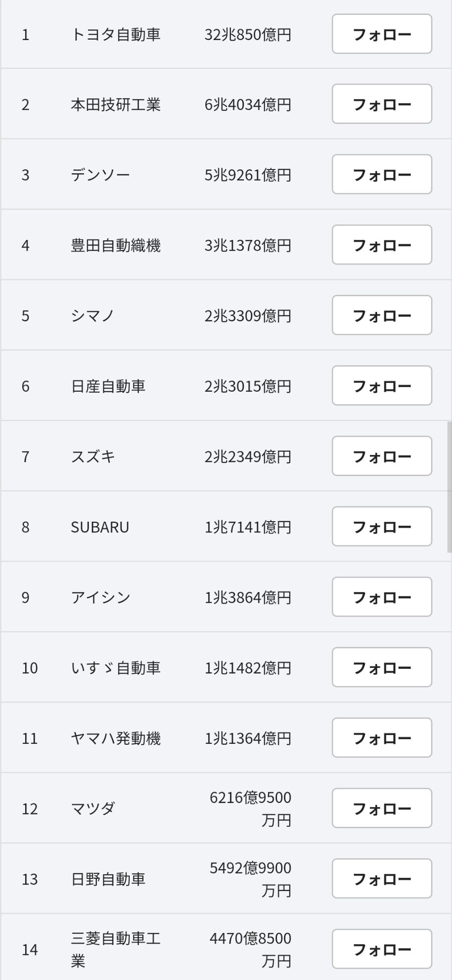Tap フォロー next to シマノ
This screenshot has width=452, height=980.
point(382,315)
